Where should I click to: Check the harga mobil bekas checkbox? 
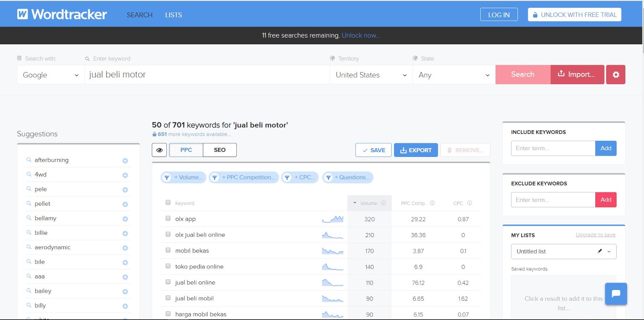[168, 314]
